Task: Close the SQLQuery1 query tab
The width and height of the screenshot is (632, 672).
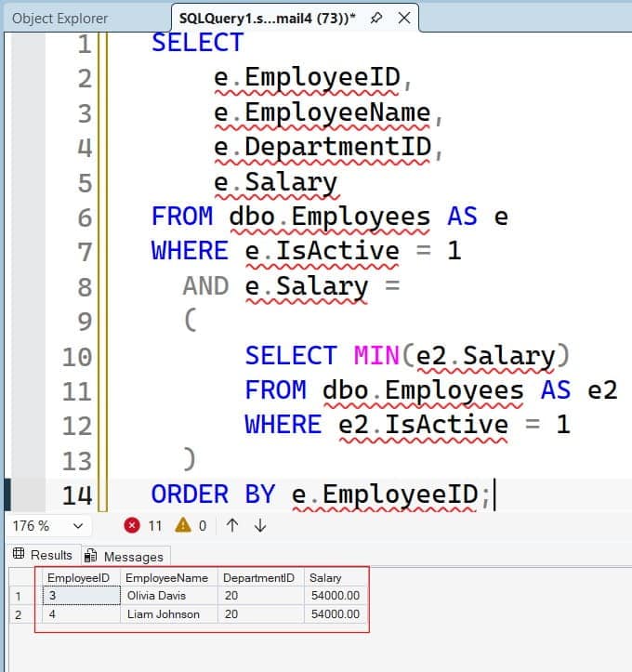Action: [x=404, y=18]
